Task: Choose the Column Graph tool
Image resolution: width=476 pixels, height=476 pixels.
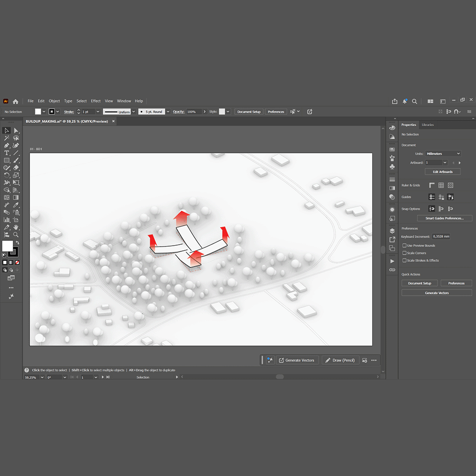Action: [x=6, y=220]
